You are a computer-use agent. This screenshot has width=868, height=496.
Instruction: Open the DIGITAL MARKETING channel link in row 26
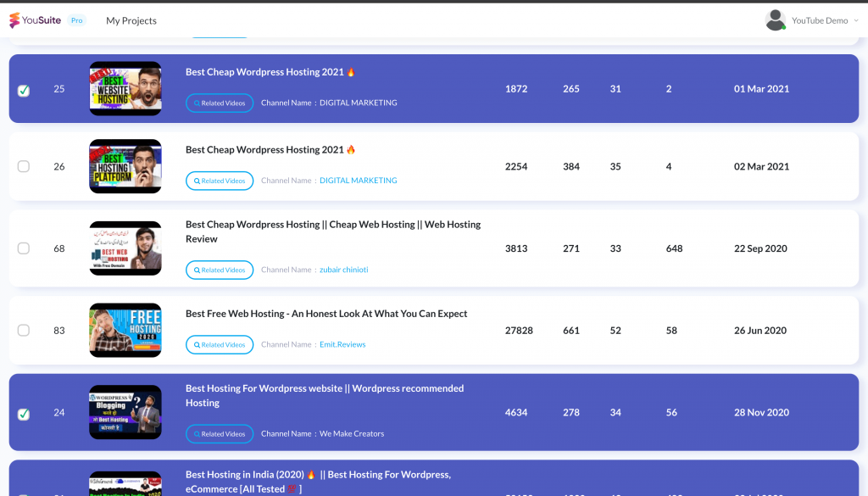tap(358, 181)
